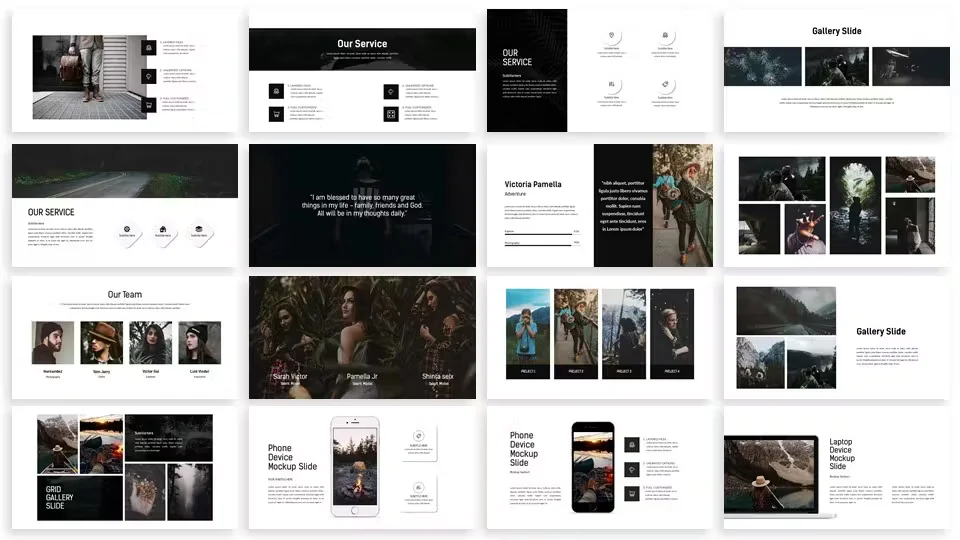This screenshot has height=540, width=960.
Task: Click the OUR SERVICE heading under the road photo
Action: click(51, 212)
